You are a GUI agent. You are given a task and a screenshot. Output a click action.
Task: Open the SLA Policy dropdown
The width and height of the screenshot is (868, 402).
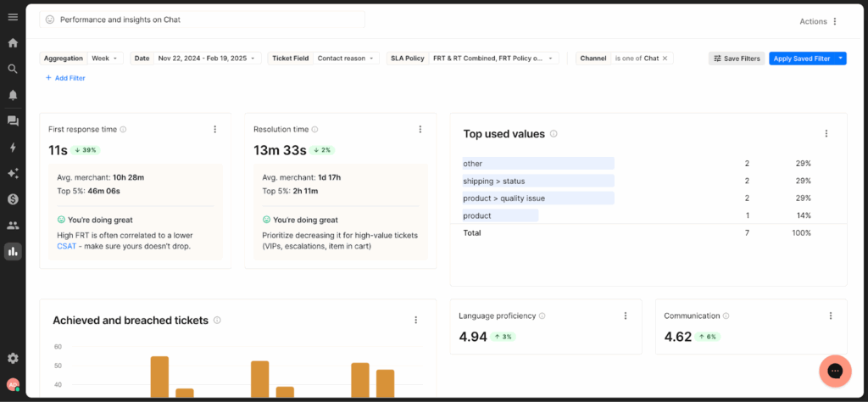click(494, 59)
